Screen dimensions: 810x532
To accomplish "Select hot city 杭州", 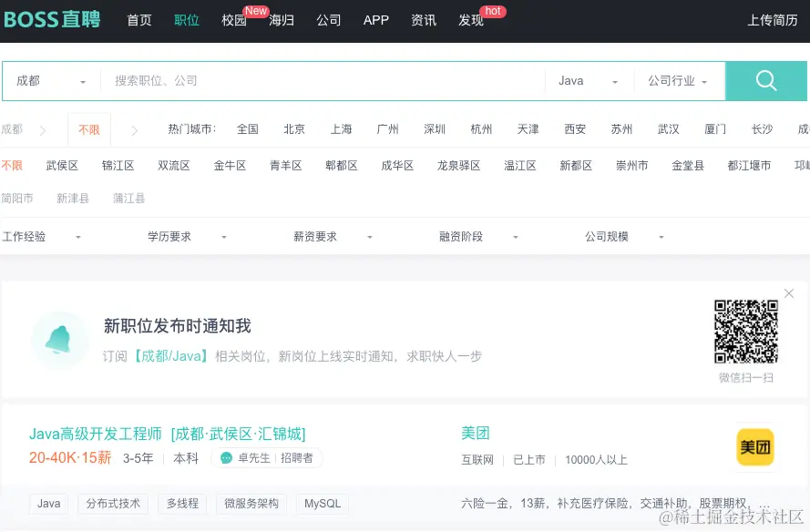I will click(x=481, y=129).
